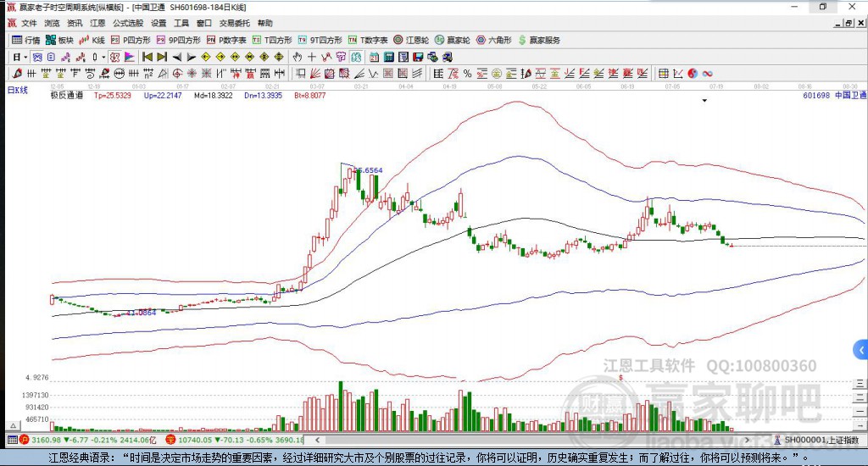Open the P数字表 tool

tap(226, 40)
